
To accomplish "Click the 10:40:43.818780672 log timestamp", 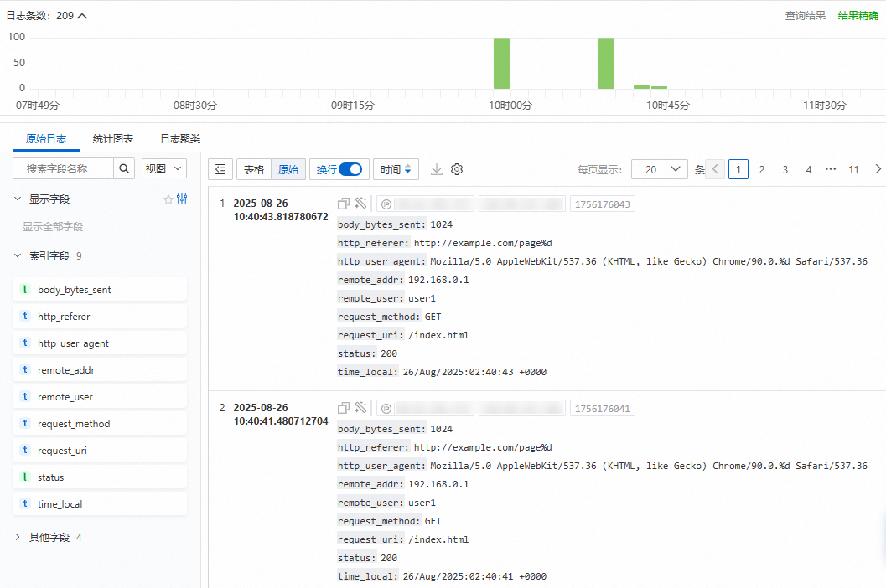I will [x=281, y=217].
